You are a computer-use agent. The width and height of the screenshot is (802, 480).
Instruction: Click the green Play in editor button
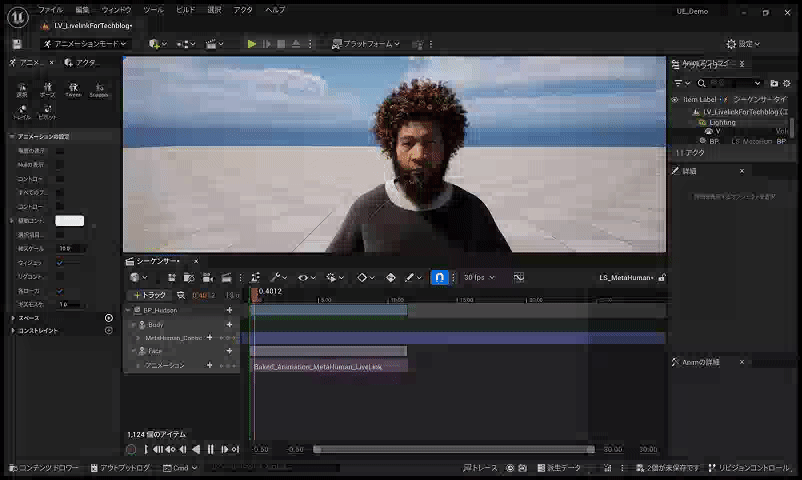[x=251, y=44]
